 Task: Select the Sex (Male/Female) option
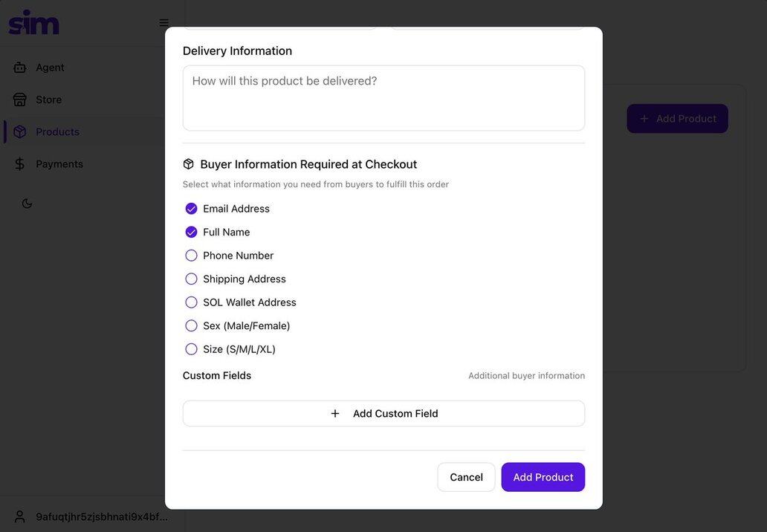pos(192,326)
